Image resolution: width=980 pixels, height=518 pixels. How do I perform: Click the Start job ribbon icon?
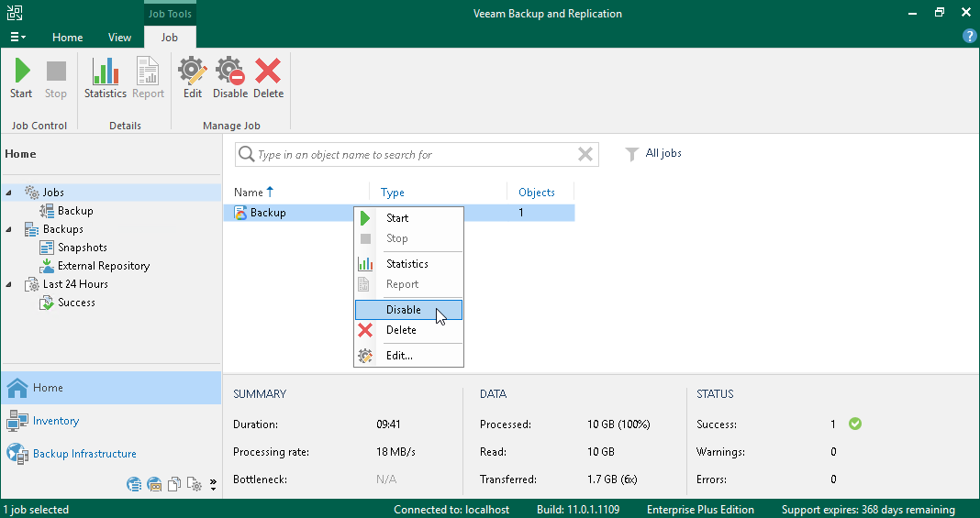(22, 71)
